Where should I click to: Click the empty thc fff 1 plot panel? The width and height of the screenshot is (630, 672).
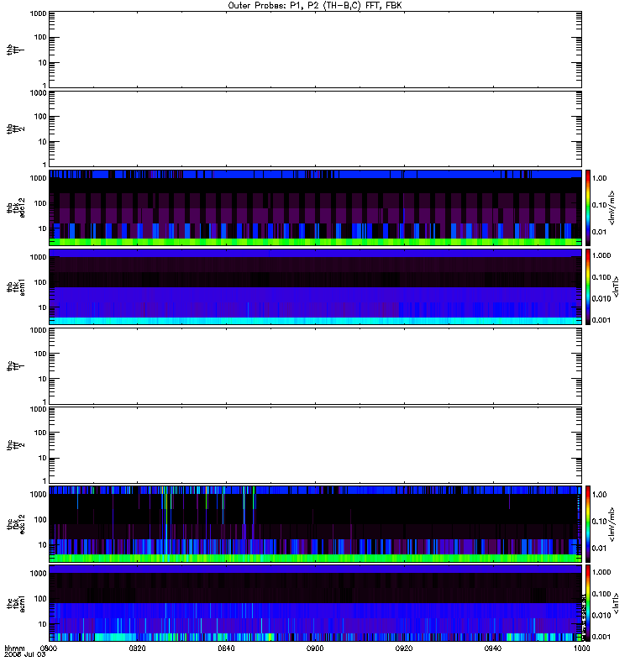(x=315, y=366)
